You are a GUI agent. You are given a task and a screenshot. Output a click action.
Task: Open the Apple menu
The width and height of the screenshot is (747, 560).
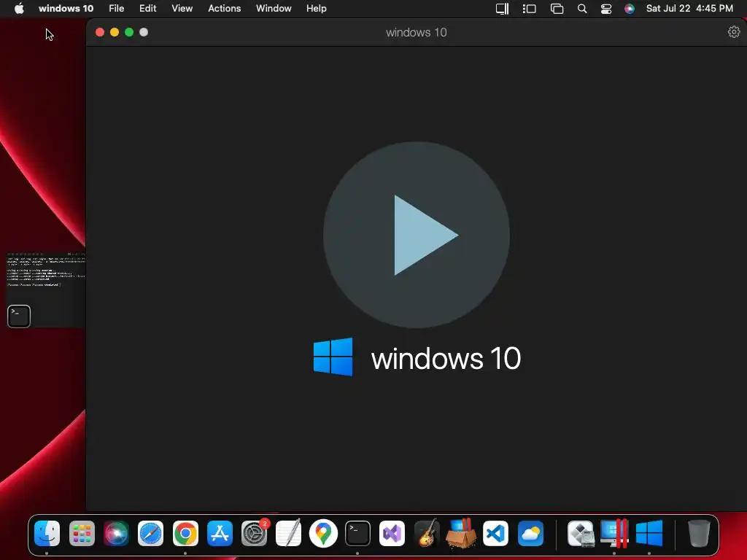tap(19, 9)
